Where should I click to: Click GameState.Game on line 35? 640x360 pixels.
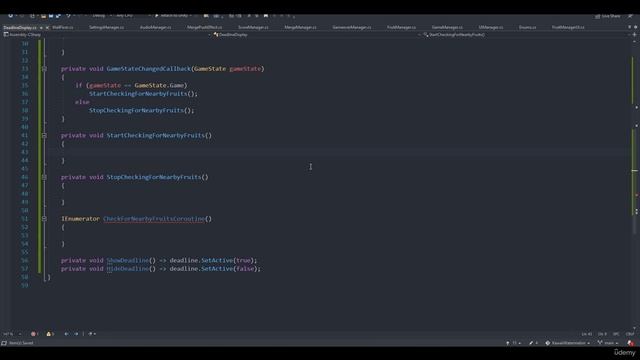pos(159,85)
